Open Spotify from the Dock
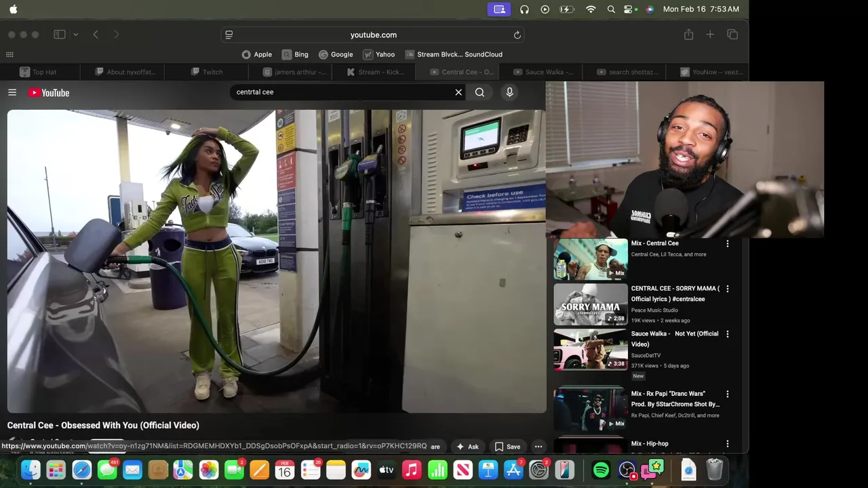868x488 pixels. tap(601, 470)
